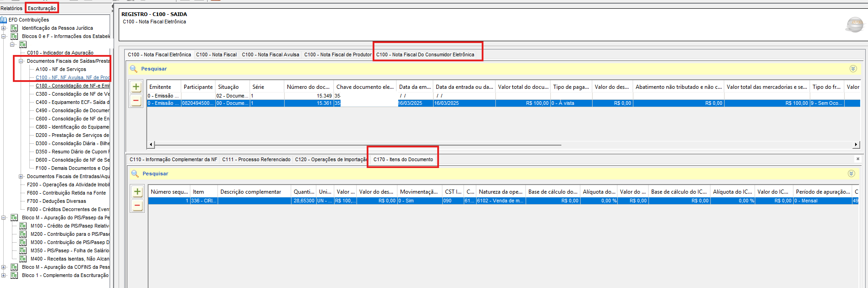The image size is (868, 288).
Task: Open C100 - NF, NF Avulsa link
Action: click(72, 77)
